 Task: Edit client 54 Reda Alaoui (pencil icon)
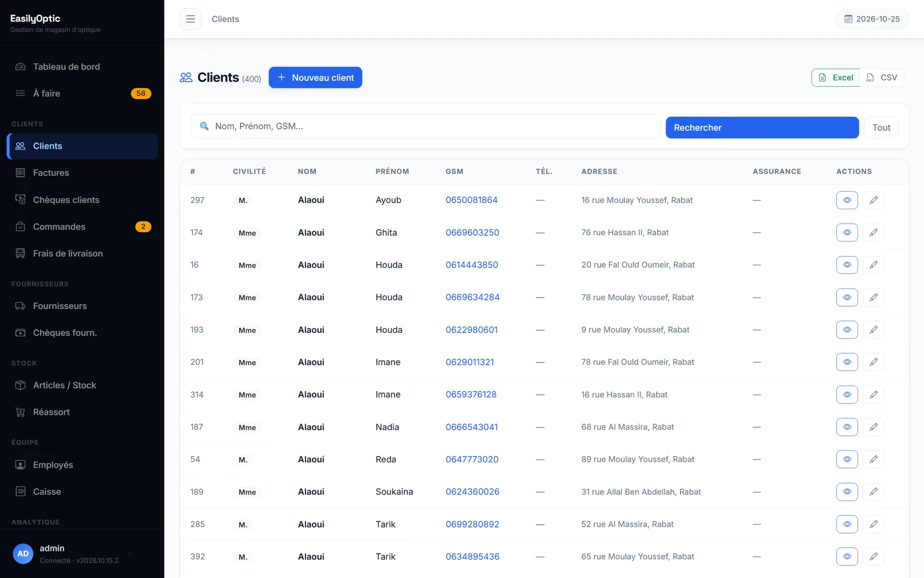coord(874,459)
